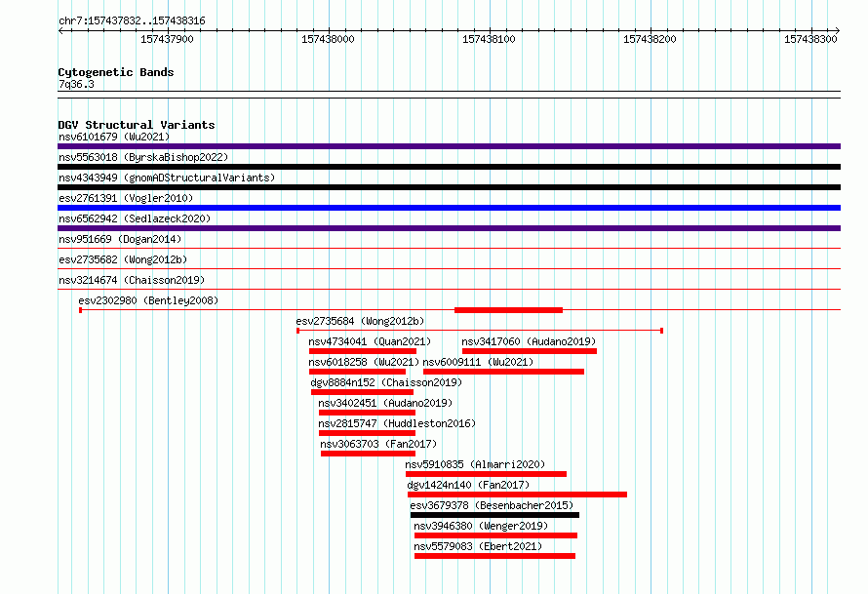Click long red bar under dgv1424n140

(517, 495)
